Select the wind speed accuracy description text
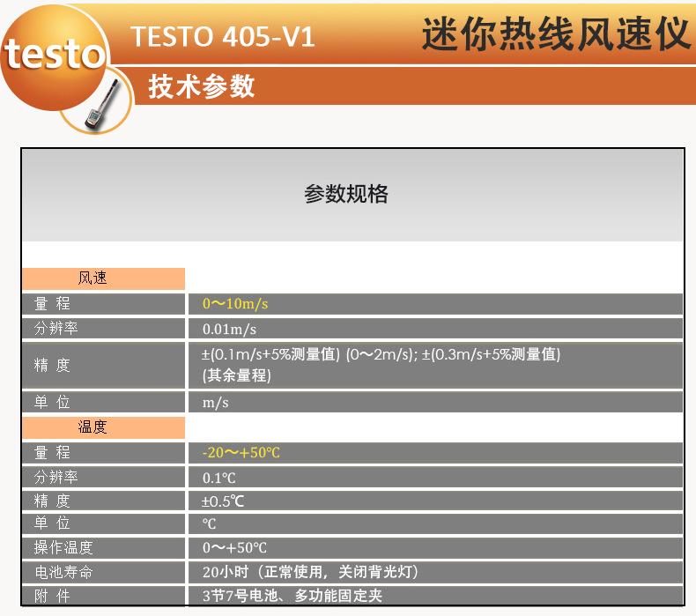The image size is (696, 616). (381, 364)
